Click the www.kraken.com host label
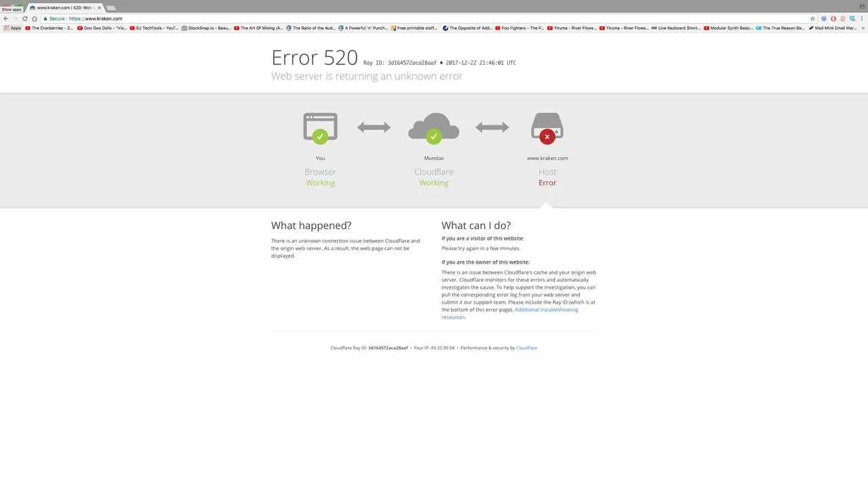868x488 pixels. [x=547, y=158]
